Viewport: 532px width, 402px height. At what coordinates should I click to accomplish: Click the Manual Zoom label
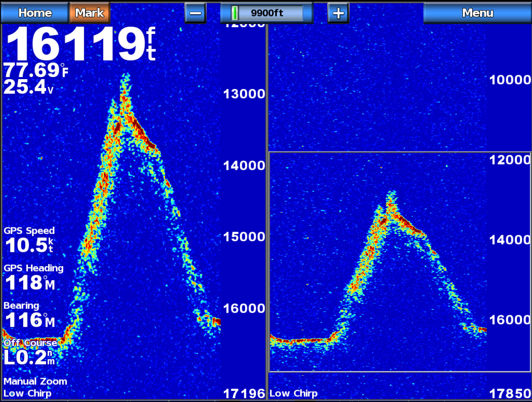(x=35, y=381)
